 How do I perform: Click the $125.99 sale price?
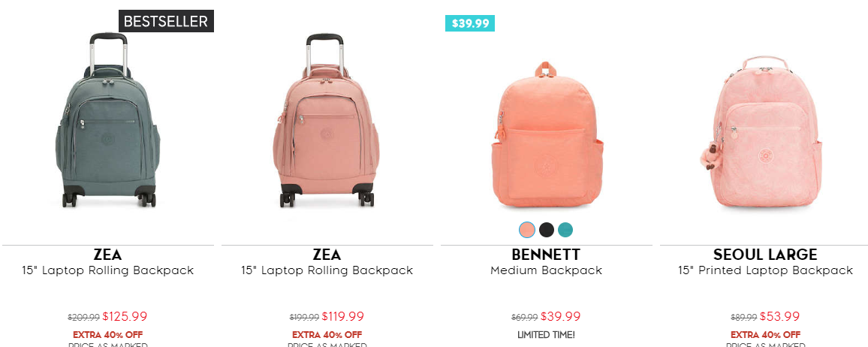click(125, 317)
